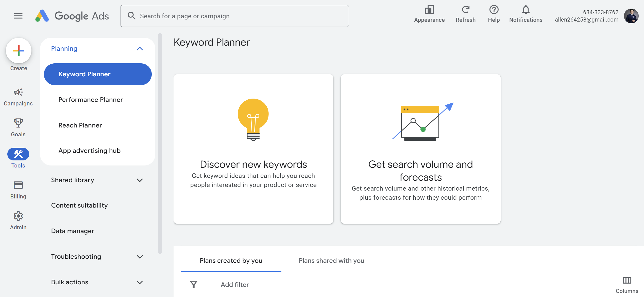644x297 pixels.
Task: Select Keyword Planner menu item
Action: (x=98, y=74)
